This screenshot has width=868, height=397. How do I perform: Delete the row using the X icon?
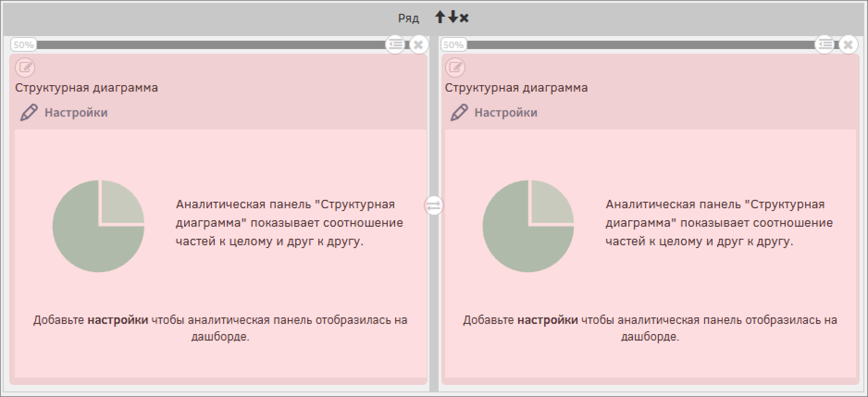click(x=464, y=18)
